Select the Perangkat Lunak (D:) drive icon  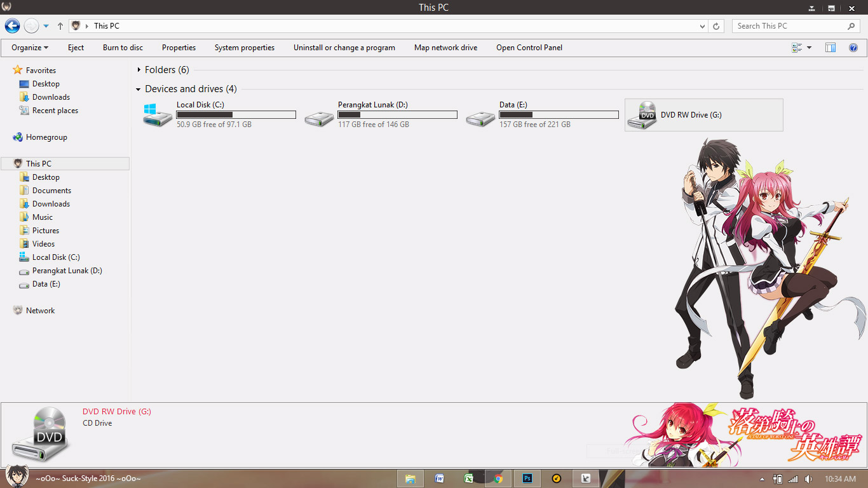[x=319, y=118]
